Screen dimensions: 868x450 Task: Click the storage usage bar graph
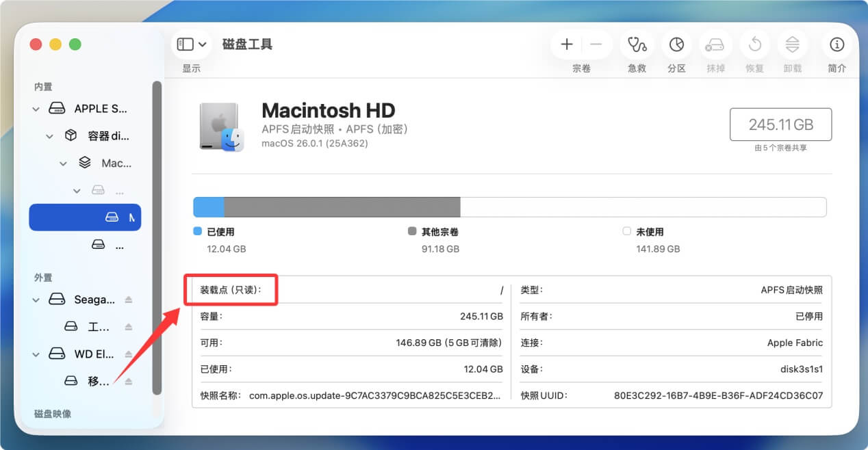pyautogui.click(x=509, y=207)
